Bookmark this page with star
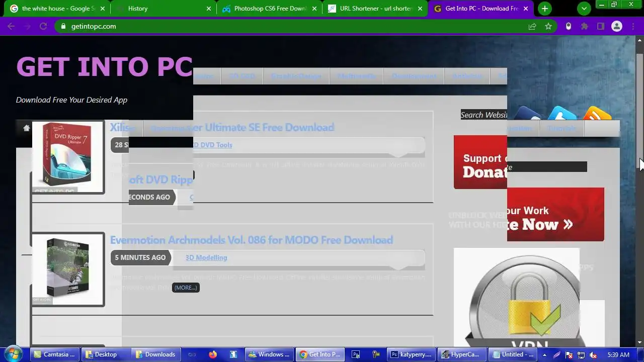The image size is (644, 362). [548, 26]
